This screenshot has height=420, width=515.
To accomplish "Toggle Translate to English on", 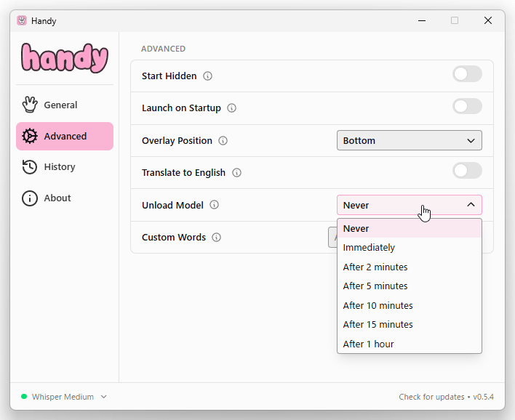I will [x=467, y=171].
